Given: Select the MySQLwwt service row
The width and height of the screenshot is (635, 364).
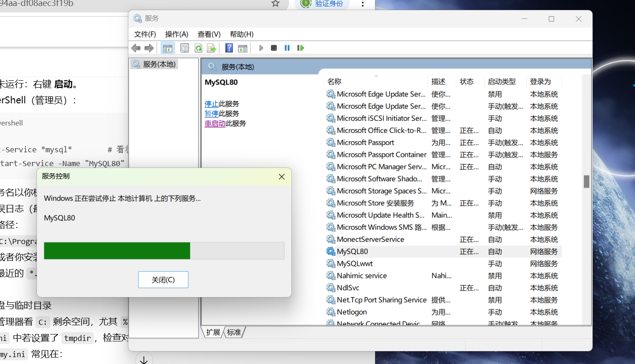Looking at the screenshot, I should pos(355,263).
